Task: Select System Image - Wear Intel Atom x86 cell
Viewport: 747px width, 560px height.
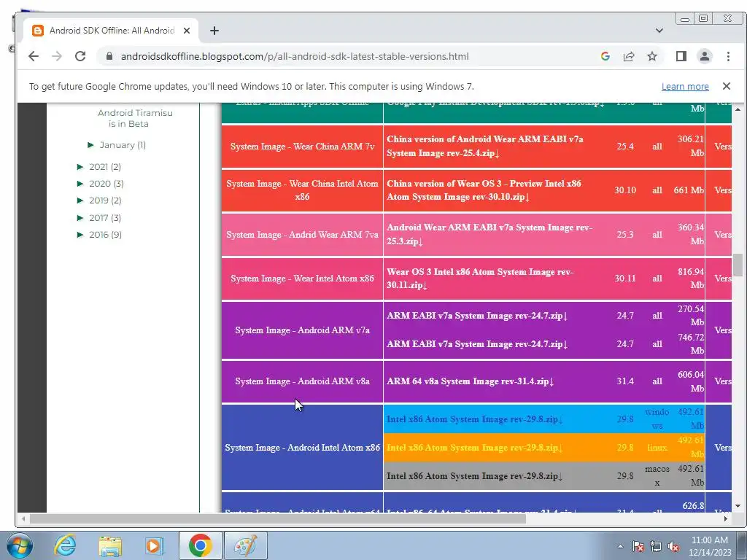Action: point(303,279)
